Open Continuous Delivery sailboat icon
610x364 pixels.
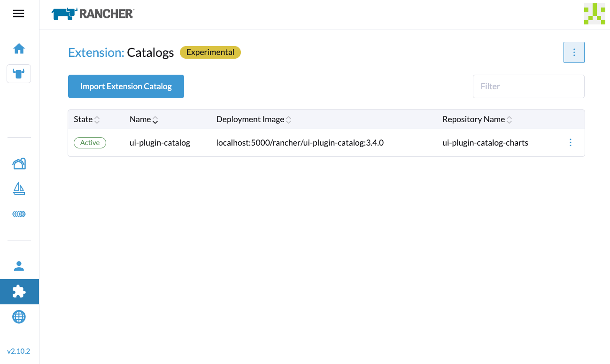[x=19, y=189]
